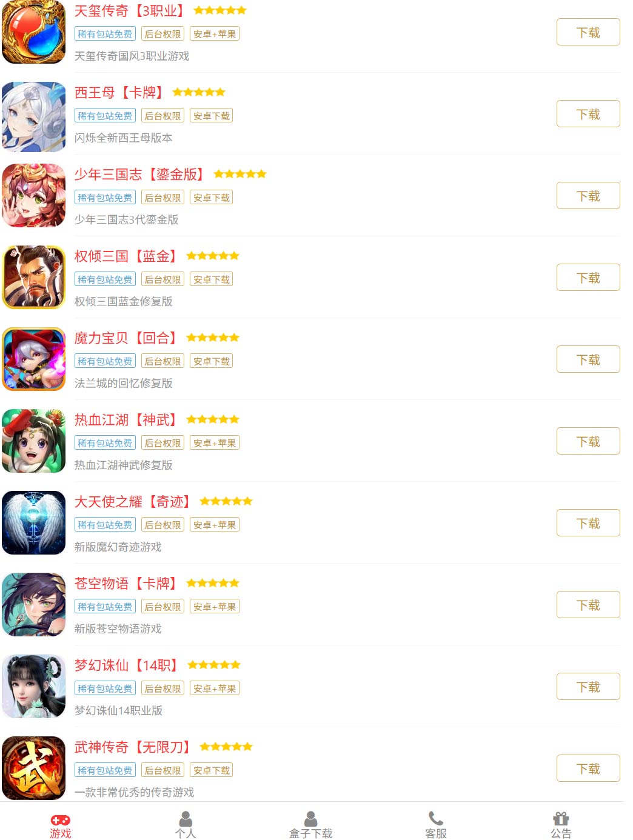Open the 天玺传奇 game icon
The width and height of the screenshot is (633, 840).
[x=34, y=32]
